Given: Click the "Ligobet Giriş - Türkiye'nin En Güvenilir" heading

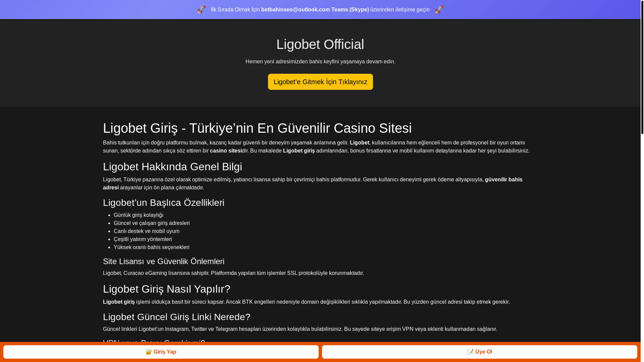Looking at the screenshot, I should pyautogui.click(x=257, y=128).
